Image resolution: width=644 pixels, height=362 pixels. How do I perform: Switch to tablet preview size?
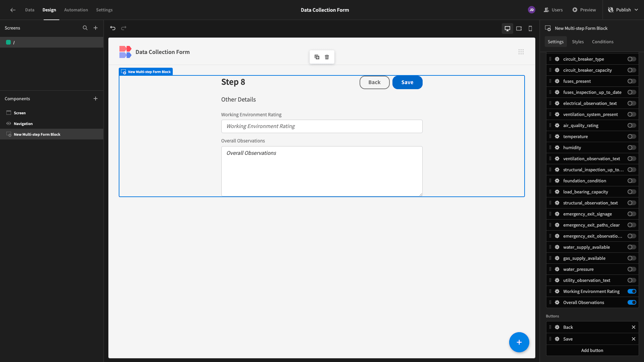(519, 28)
